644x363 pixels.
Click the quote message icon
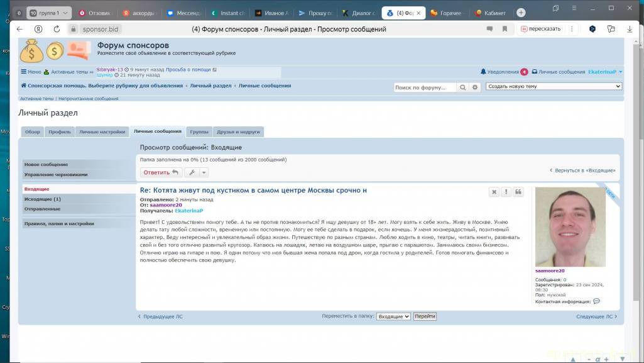(x=518, y=193)
